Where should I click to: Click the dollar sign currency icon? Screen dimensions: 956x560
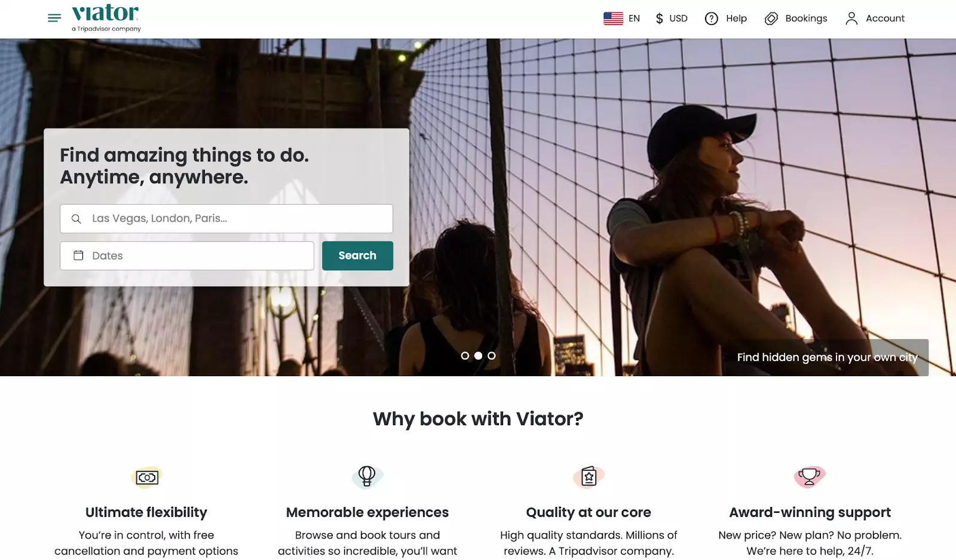pos(659,19)
